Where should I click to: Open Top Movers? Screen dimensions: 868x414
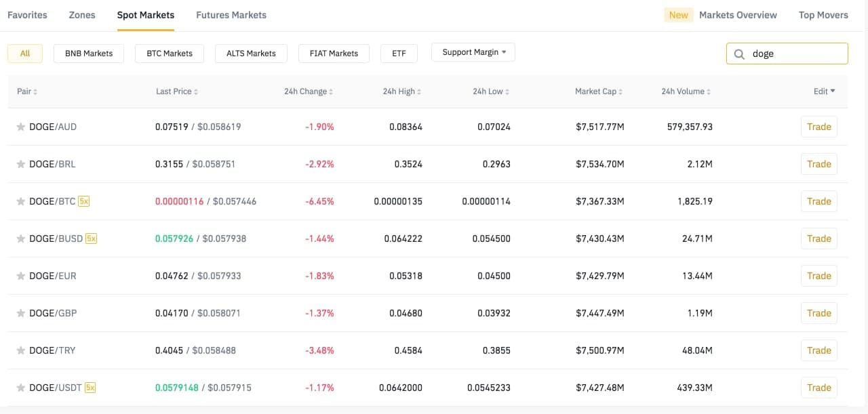pyautogui.click(x=823, y=15)
